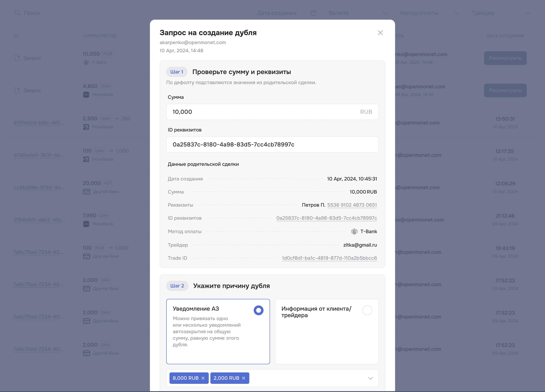Click the request document icon in first row
This screenshot has width=545, height=392.
pos(17,58)
